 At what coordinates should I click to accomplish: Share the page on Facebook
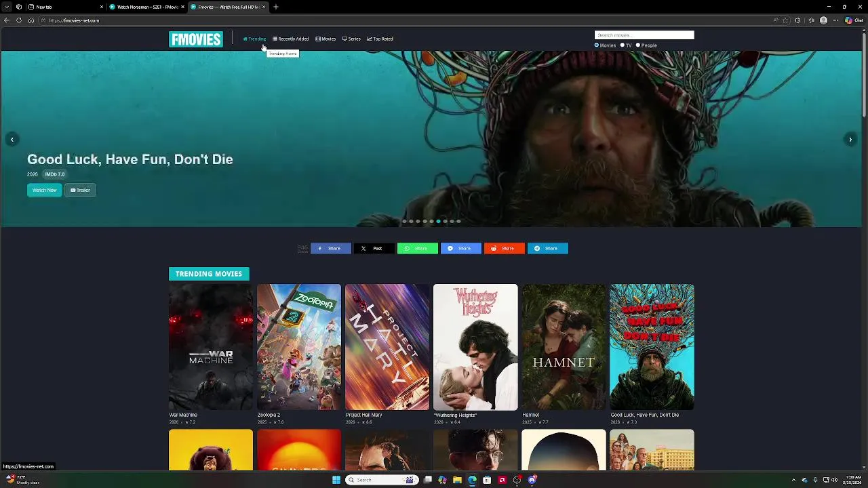pyautogui.click(x=331, y=248)
